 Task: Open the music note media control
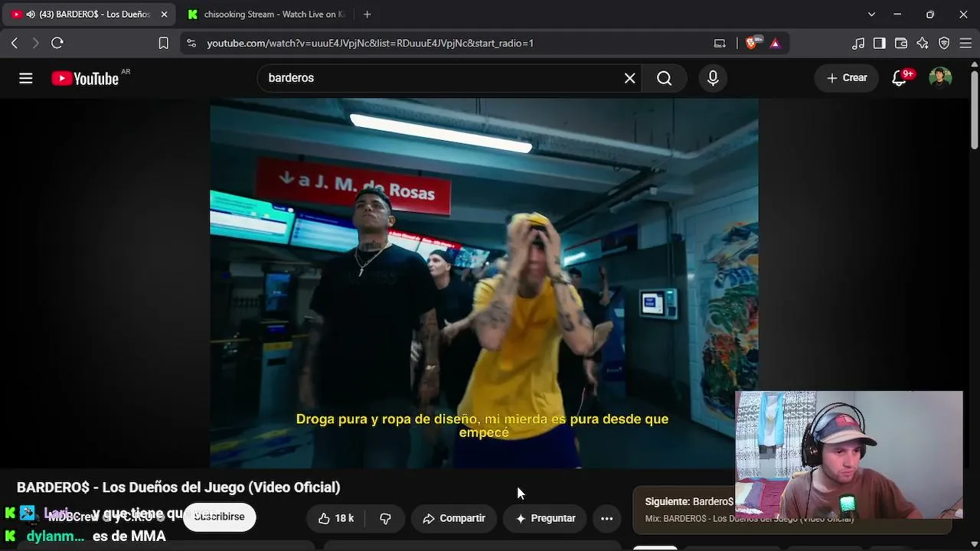click(x=858, y=43)
